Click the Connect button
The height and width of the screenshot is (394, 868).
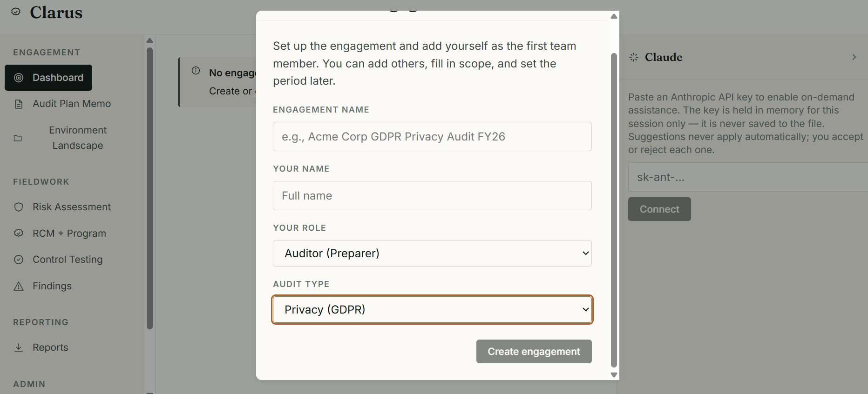click(x=659, y=209)
